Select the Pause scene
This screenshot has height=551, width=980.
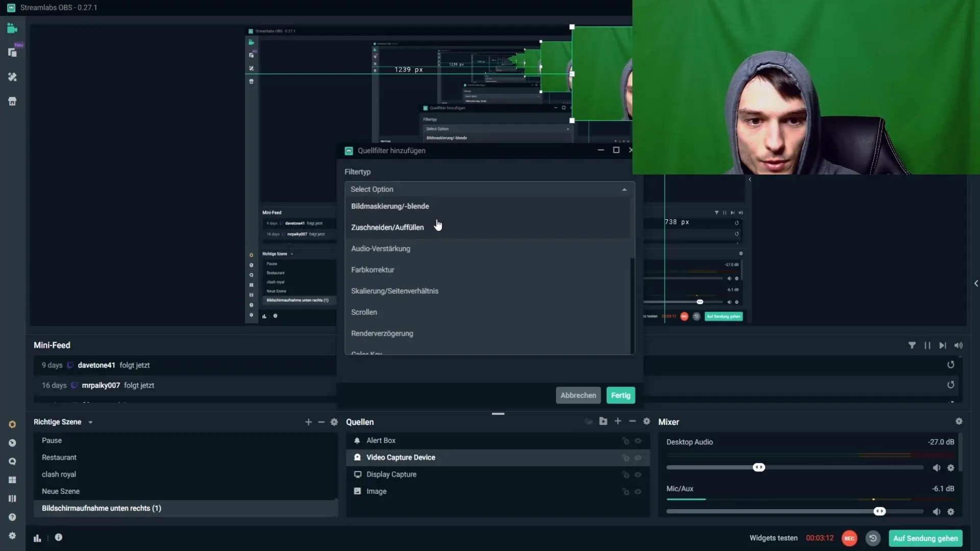pyautogui.click(x=185, y=441)
